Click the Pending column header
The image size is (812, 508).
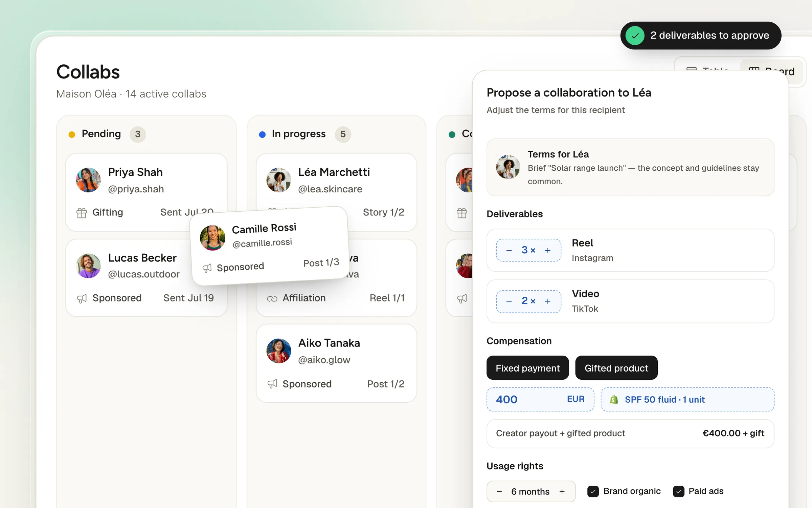tap(101, 134)
